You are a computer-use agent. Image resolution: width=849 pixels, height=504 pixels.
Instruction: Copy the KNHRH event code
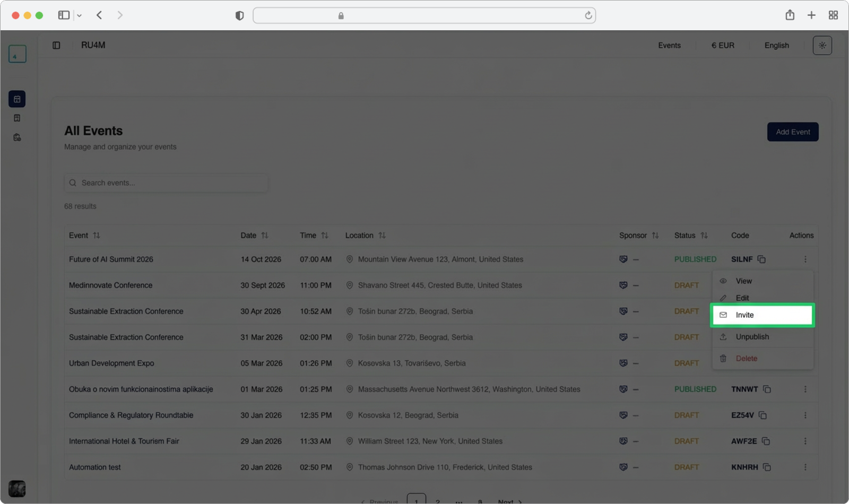(x=767, y=467)
